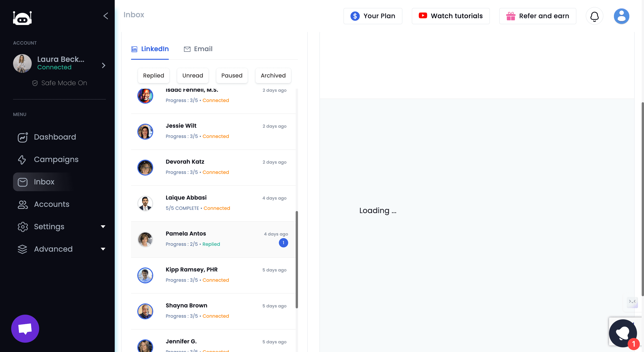Viewport: 644px width, 352px height.
Task: Click Kipp Ramsey profile avatar
Action: [x=145, y=275]
